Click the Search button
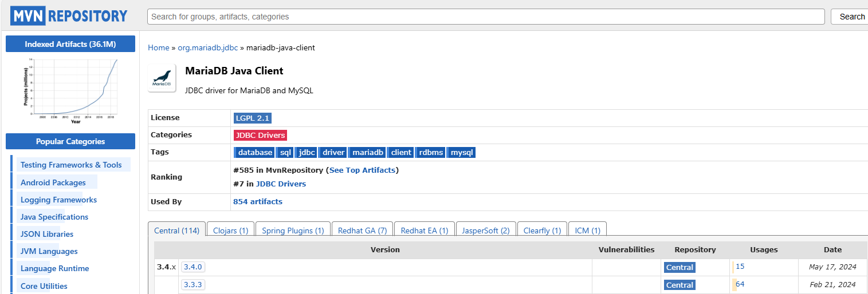Image resolution: width=868 pixels, height=294 pixels. [851, 17]
